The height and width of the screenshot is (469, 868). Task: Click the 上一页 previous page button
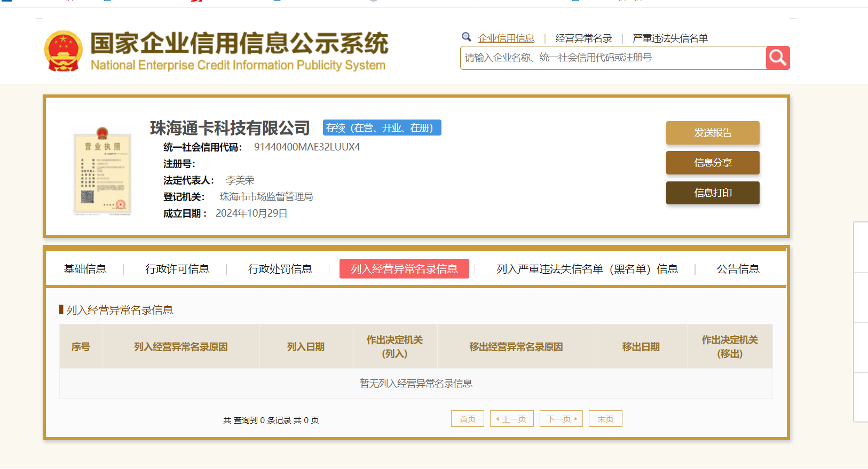click(x=512, y=419)
